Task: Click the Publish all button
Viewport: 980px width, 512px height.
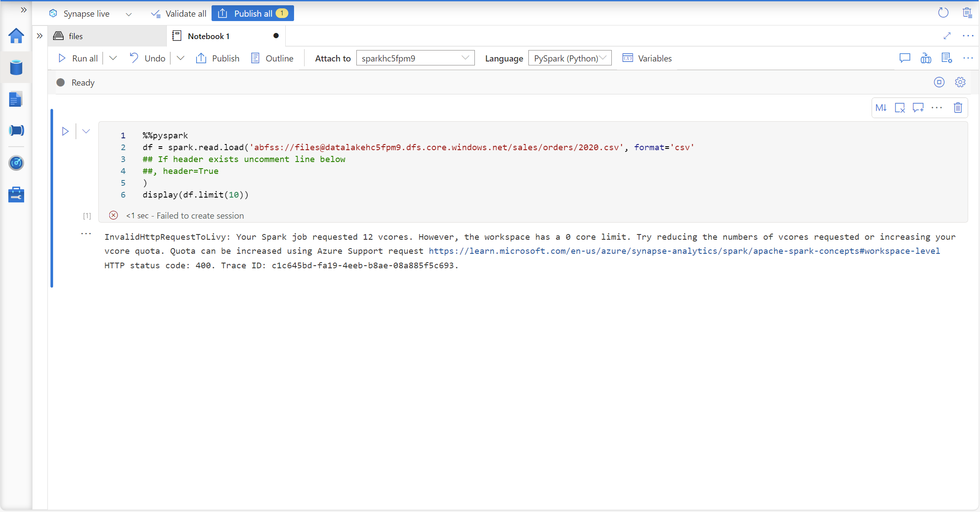Action: point(253,14)
